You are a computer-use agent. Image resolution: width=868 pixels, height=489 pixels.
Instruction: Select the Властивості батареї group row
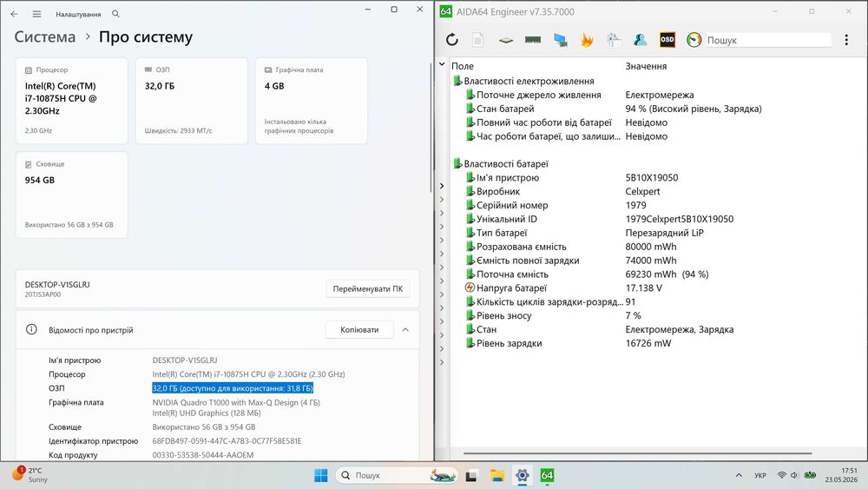click(501, 164)
